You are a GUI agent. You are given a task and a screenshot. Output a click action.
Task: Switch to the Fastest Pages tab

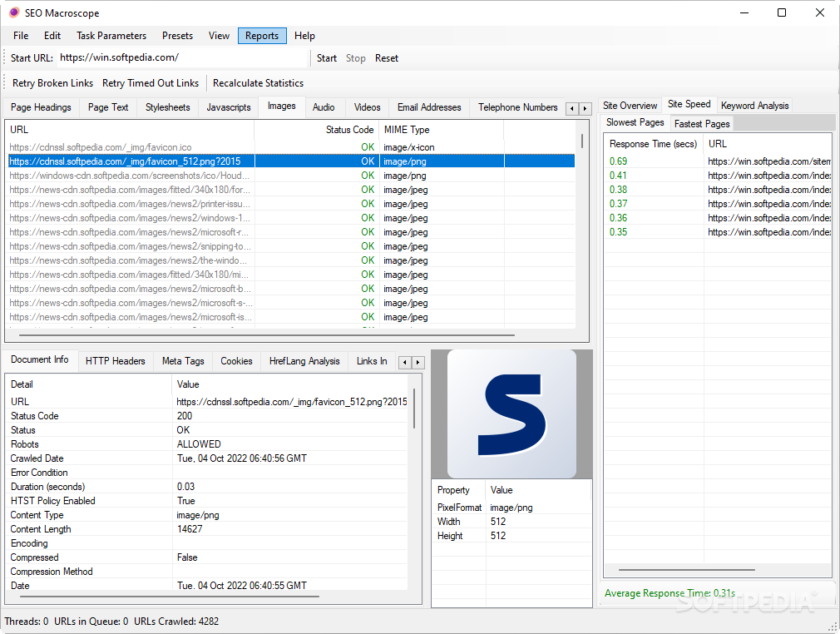point(702,124)
